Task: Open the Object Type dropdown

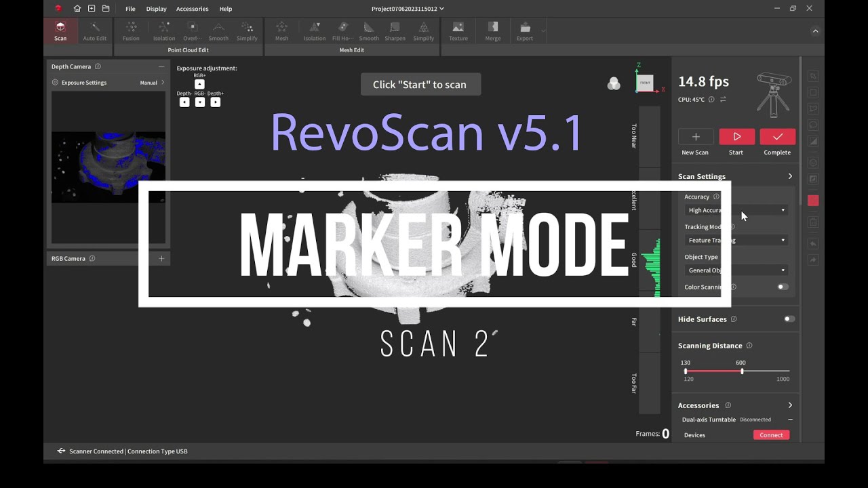Action: pos(736,270)
